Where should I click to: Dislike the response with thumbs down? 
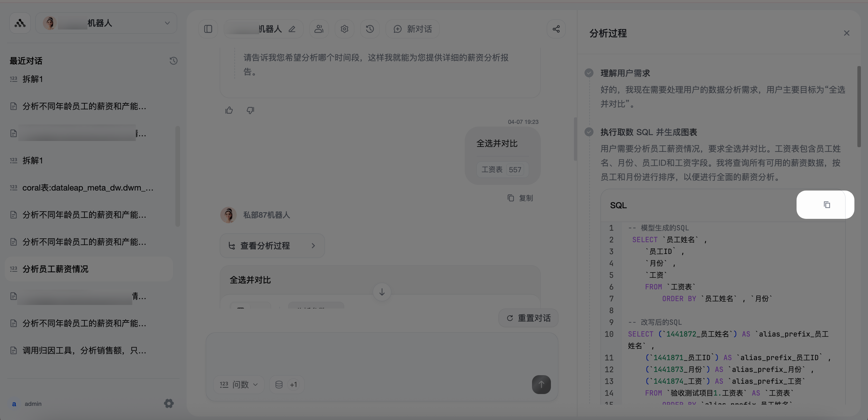(x=250, y=110)
